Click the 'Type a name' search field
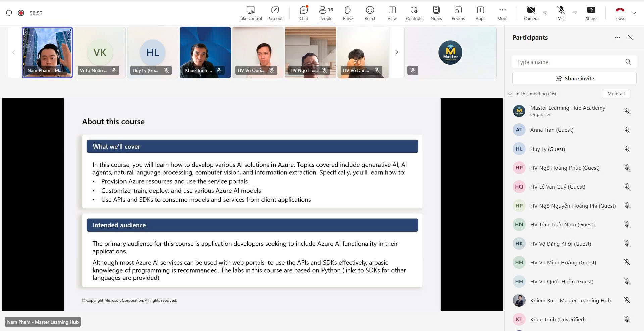Image resolution: width=644 pixels, height=331 pixels. (x=569, y=62)
